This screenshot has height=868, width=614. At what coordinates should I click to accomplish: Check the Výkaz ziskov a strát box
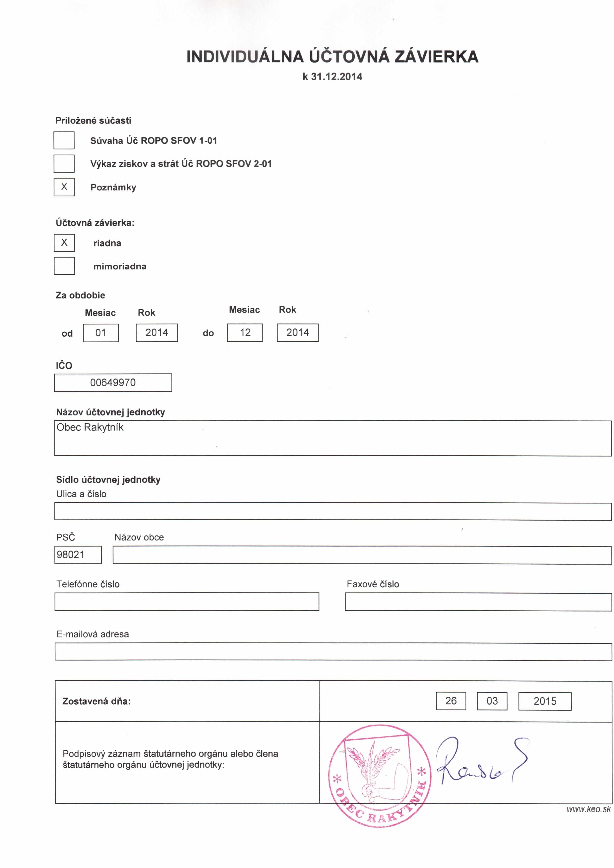point(64,164)
